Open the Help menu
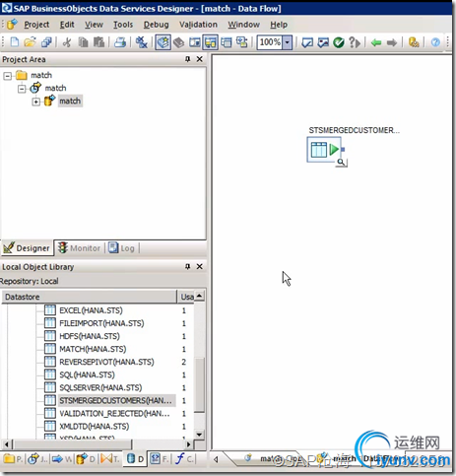The image size is (456, 476). [x=279, y=25]
